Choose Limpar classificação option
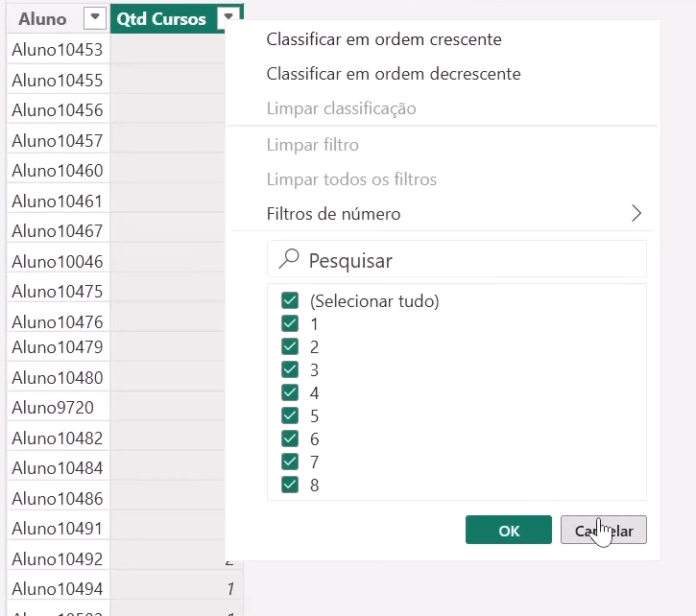The image size is (696, 616). [341, 108]
